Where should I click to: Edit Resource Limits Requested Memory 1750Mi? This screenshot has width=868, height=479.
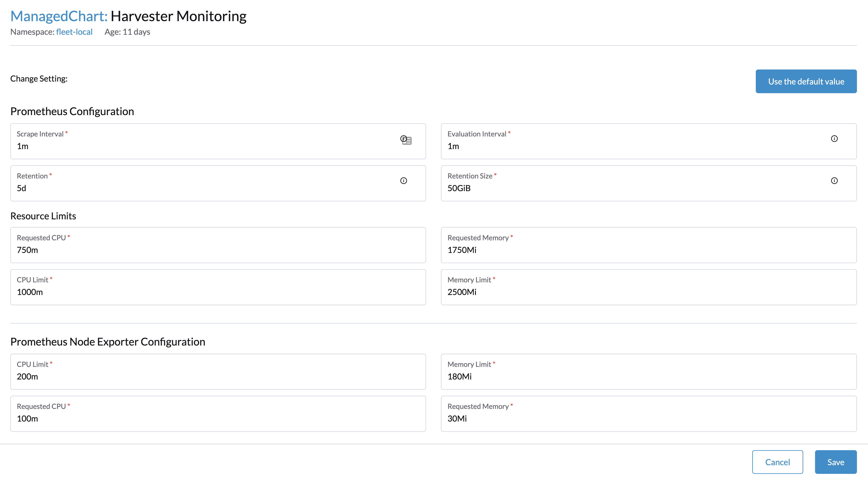coord(649,245)
